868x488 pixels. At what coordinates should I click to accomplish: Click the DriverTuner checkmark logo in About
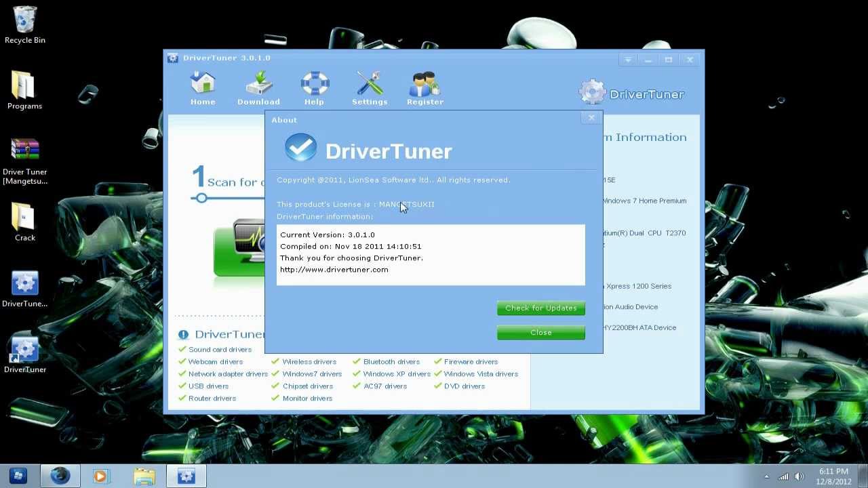[x=300, y=148]
